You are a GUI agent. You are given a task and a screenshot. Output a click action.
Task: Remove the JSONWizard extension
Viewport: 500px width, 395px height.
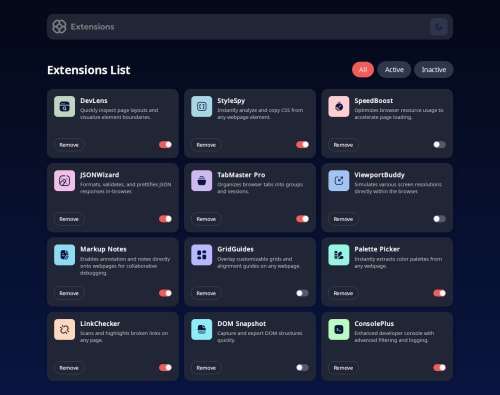pos(69,219)
